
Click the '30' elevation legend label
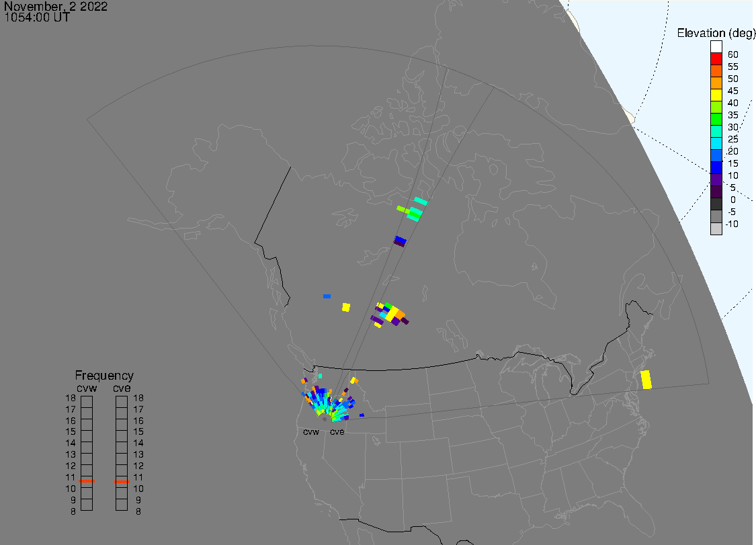733,127
